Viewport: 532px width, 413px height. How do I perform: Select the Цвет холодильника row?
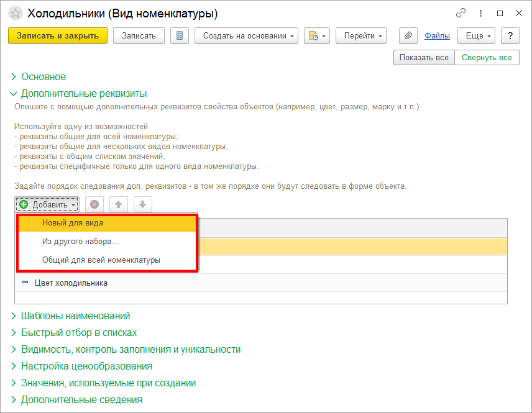tap(71, 283)
